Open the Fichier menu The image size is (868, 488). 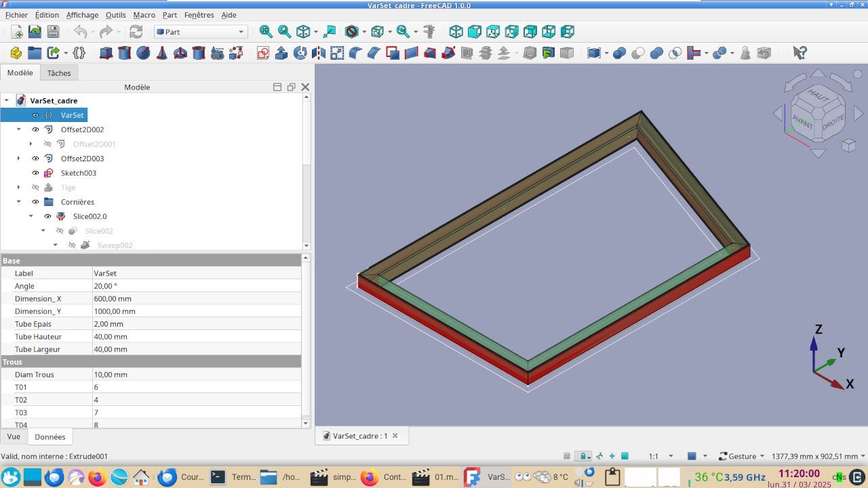pyautogui.click(x=16, y=15)
